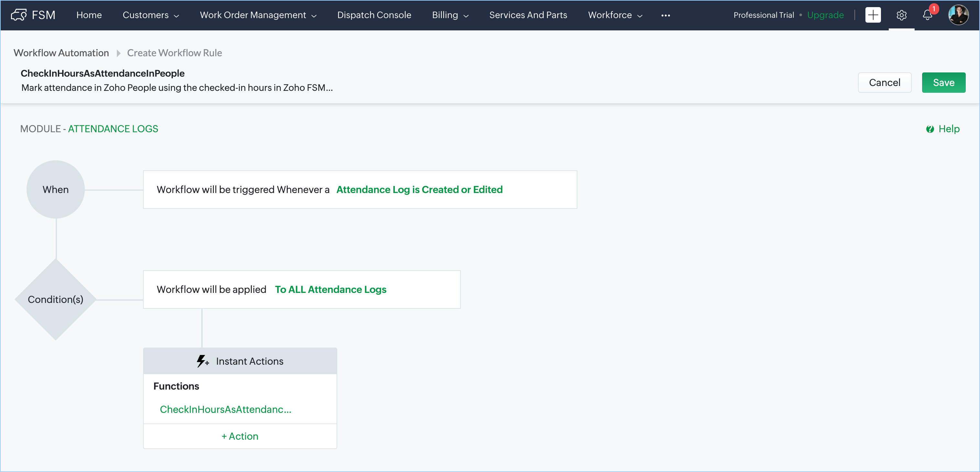Expand the Workforce dropdown menu
Screen dimensions: 980x472
(615, 15)
